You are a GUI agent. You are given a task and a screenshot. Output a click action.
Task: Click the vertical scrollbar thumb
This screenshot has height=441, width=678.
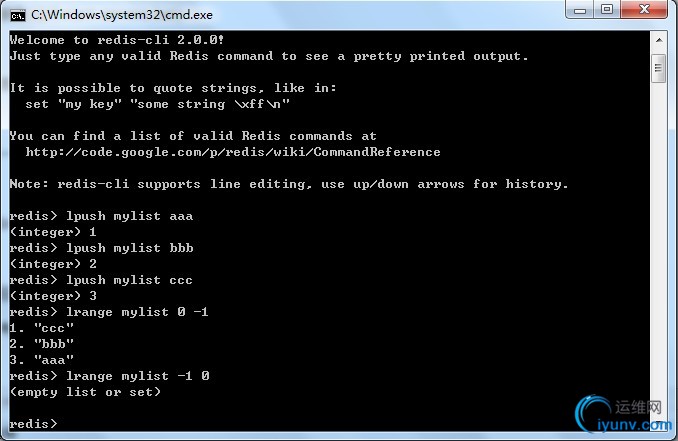[x=659, y=68]
